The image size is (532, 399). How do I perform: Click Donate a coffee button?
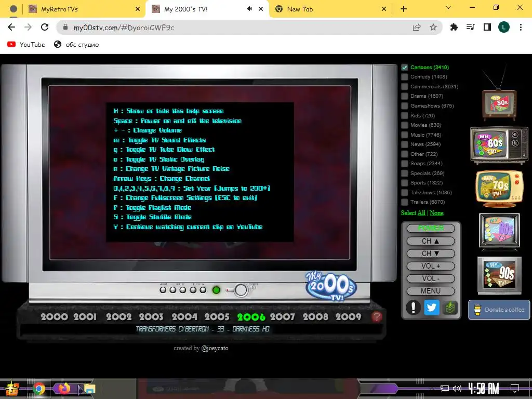click(499, 310)
